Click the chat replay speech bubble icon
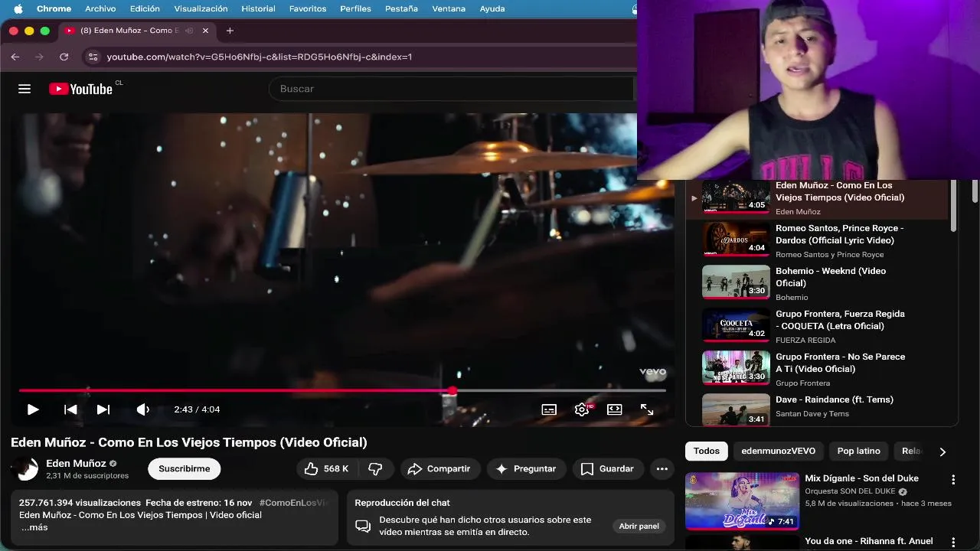This screenshot has width=980, height=551. click(x=363, y=526)
